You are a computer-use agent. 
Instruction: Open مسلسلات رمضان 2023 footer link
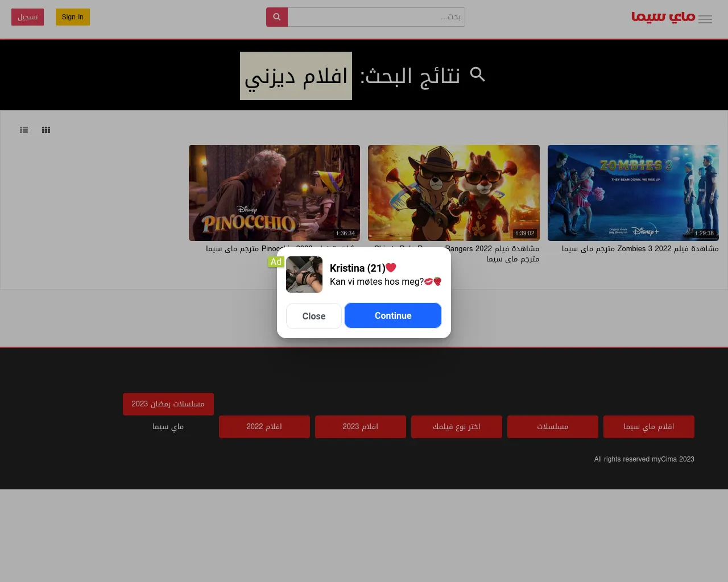pyautogui.click(x=168, y=404)
